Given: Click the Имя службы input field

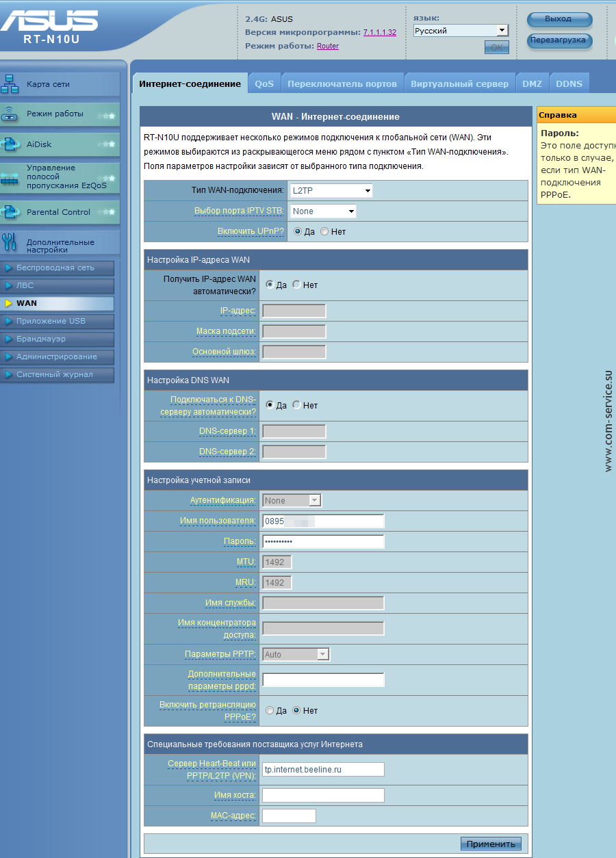Looking at the screenshot, I should click(323, 603).
